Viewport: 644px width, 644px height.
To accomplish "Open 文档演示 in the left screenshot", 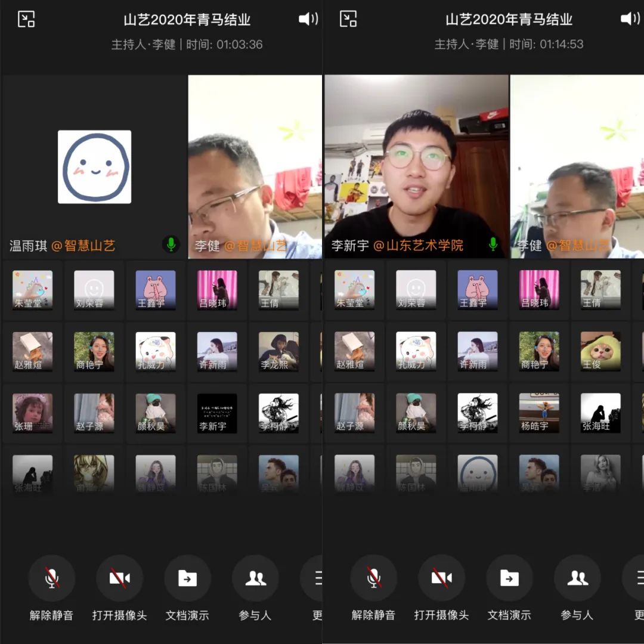I will coord(187,578).
